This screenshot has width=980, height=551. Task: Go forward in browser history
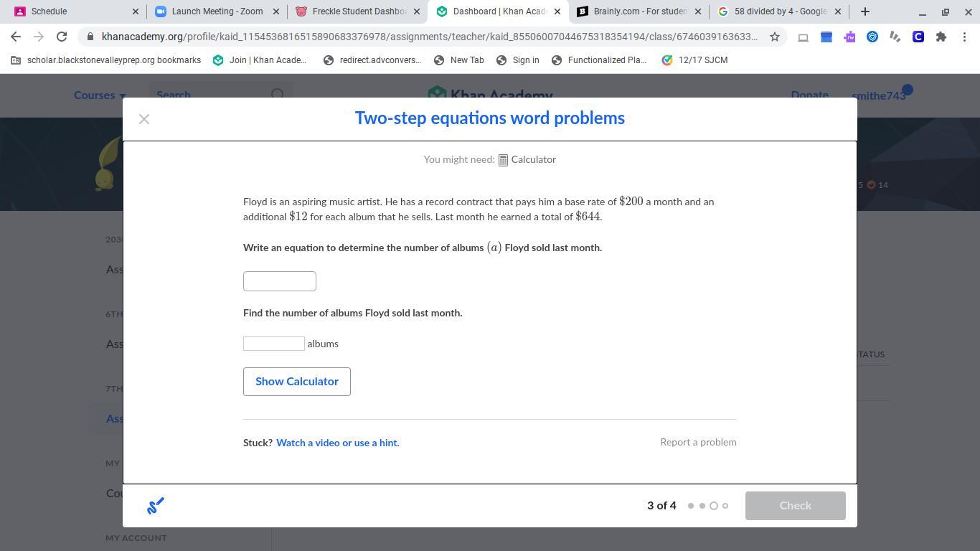tap(39, 37)
